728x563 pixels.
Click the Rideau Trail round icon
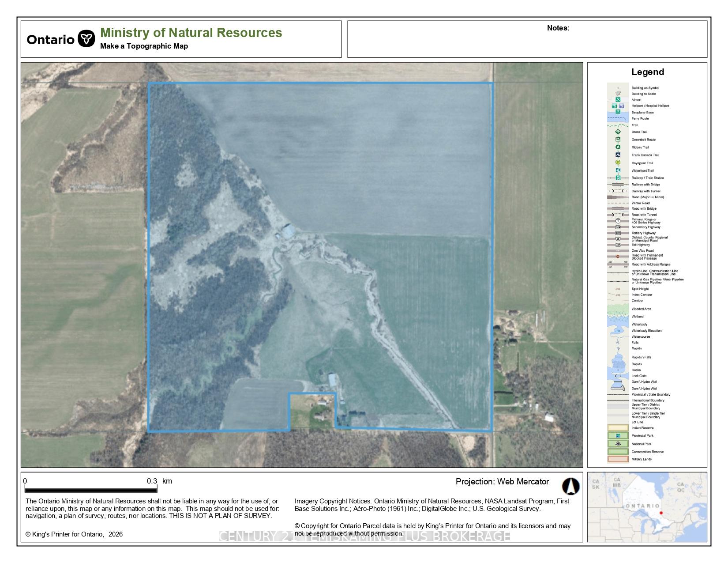618,147
